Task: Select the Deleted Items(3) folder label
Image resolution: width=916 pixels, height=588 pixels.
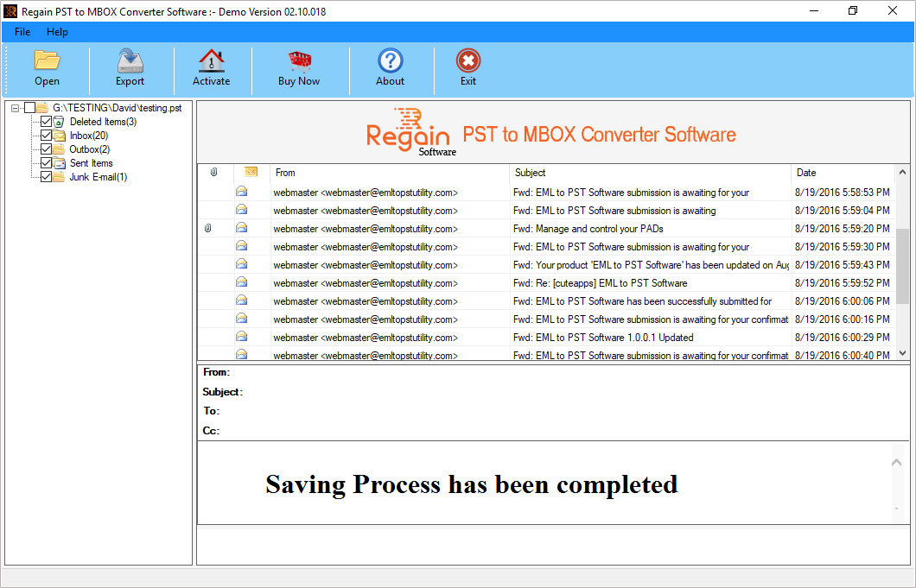Action: pyautogui.click(x=104, y=122)
